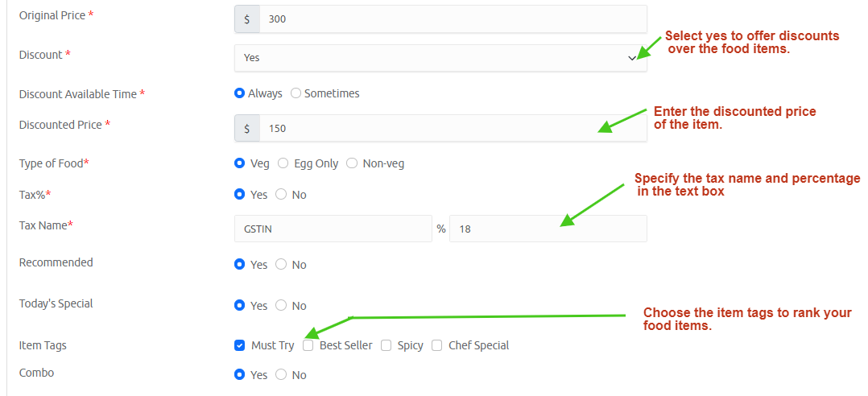Click the Discounted Price input field
The width and height of the screenshot is (868, 396).
click(x=453, y=128)
